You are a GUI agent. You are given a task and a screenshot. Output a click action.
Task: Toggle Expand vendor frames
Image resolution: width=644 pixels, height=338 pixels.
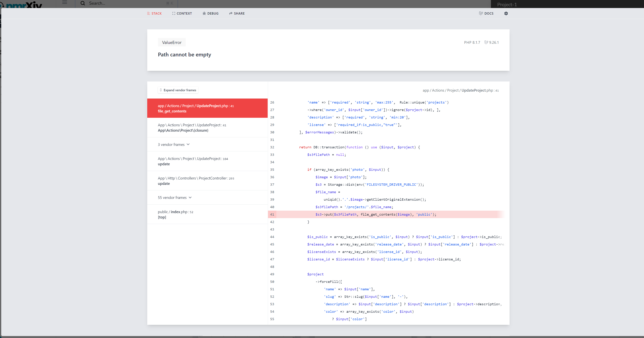(x=178, y=90)
